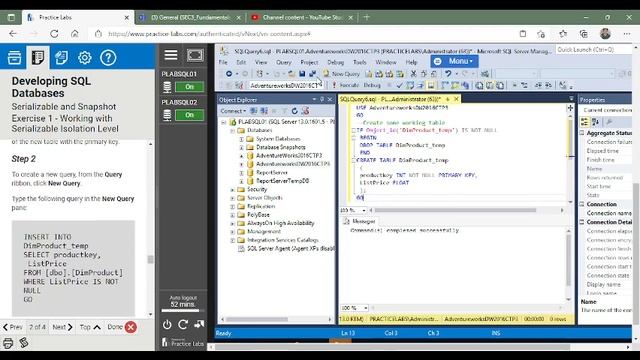Screen dimensions: 640x360
Task: Click Parse checkmark icon in query toolbar
Action: (400, 85)
